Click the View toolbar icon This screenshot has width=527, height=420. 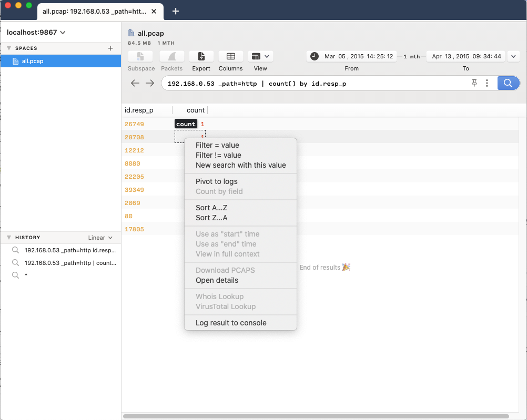point(257,60)
